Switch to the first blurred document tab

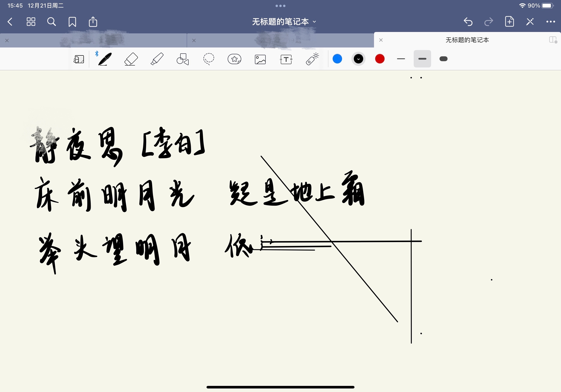pyautogui.click(x=93, y=41)
